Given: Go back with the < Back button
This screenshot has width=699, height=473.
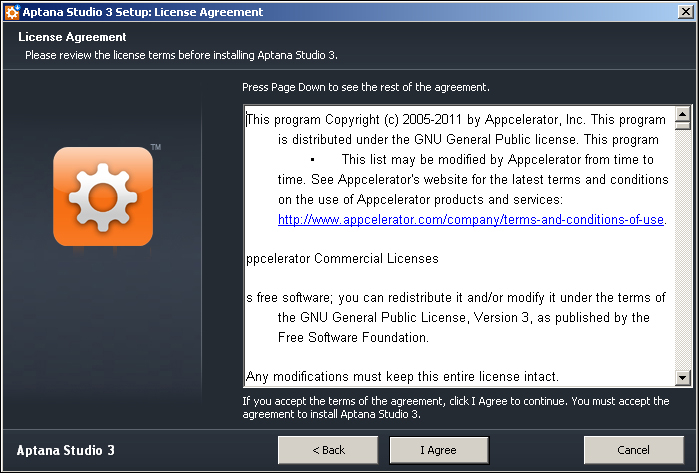Looking at the screenshot, I should tap(328, 450).
